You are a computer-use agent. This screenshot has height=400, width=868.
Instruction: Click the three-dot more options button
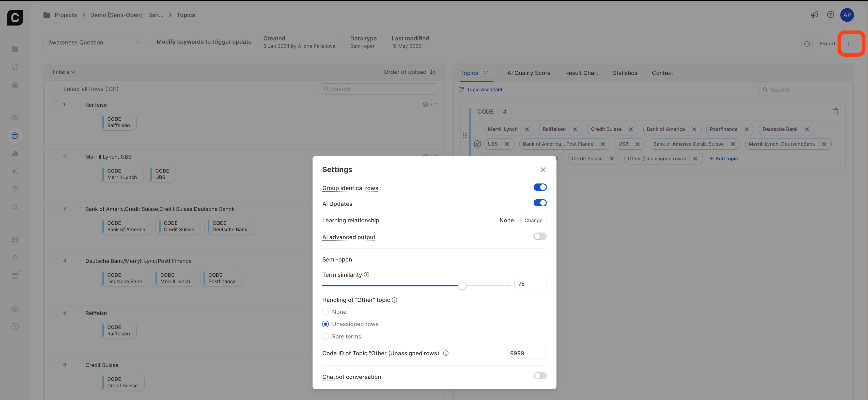click(x=848, y=43)
